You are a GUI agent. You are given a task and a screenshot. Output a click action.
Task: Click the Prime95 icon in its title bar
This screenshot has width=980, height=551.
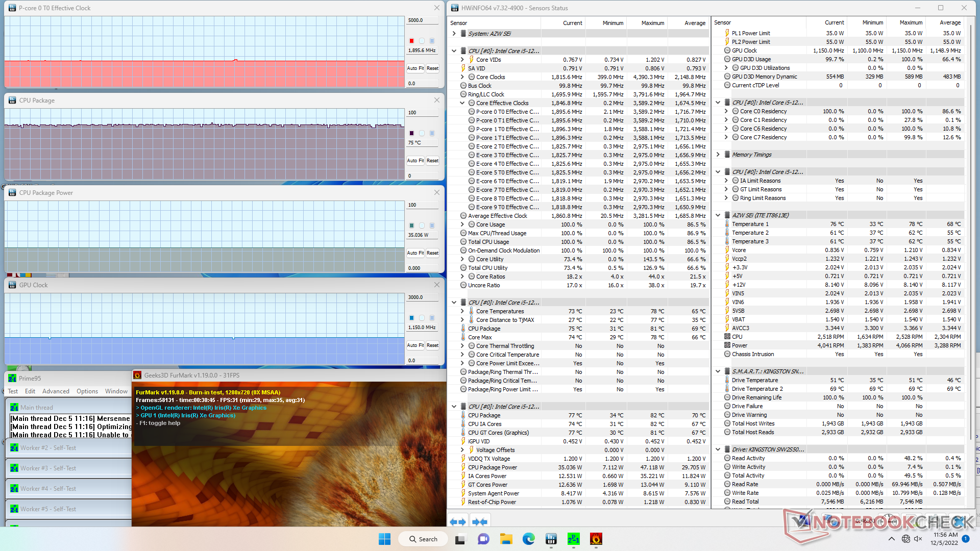coord(12,378)
